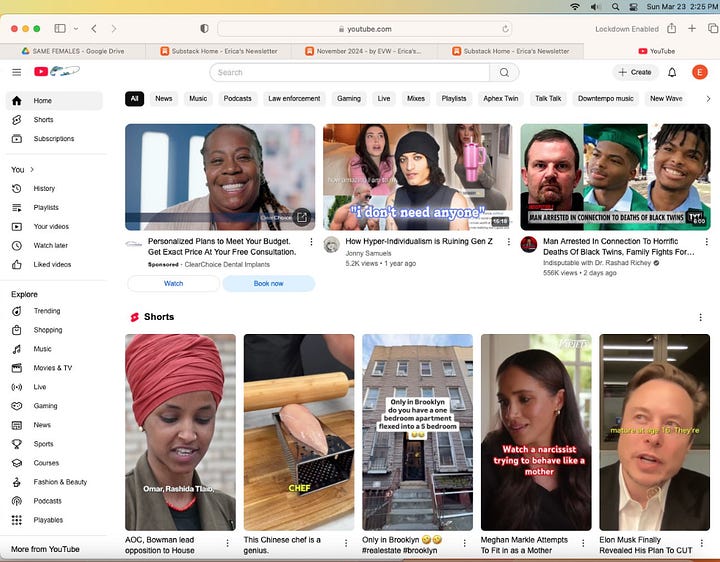Open Control Center in the macOS menu bar
Viewport: 720px width, 562px height.
(633, 7)
